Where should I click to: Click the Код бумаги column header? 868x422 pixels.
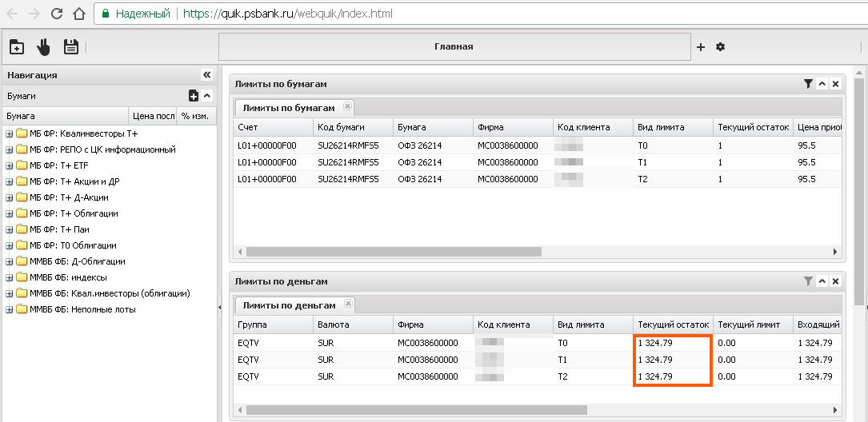pyautogui.click(x=341, y=127)
